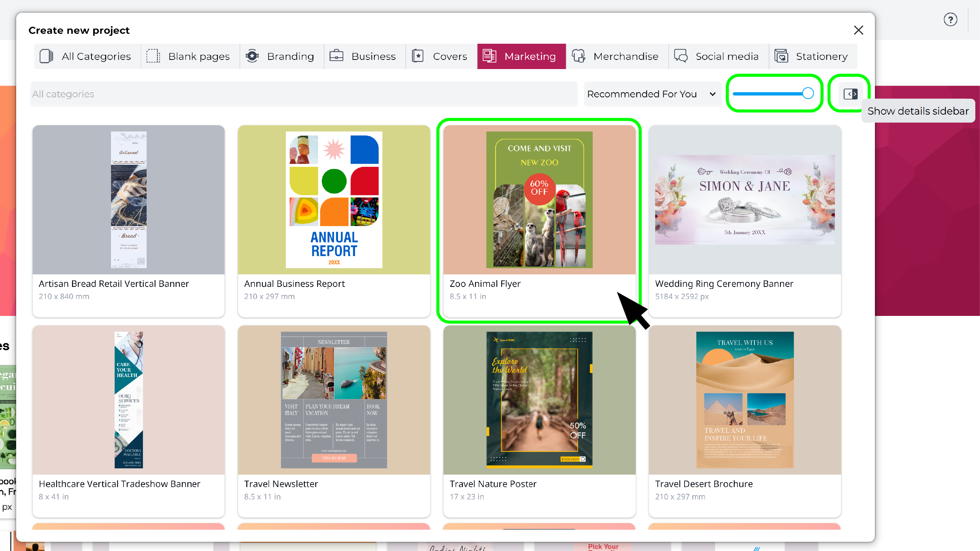The height and width of the screenshot is (551, 980).
Task: Close the Create new project dialog
Action: coord(858,30)
